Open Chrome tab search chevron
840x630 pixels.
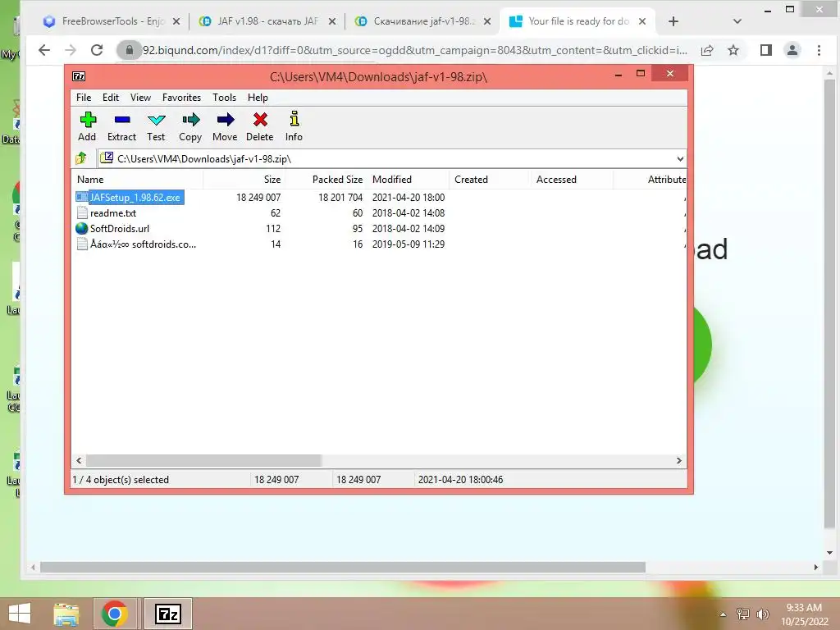737,21
